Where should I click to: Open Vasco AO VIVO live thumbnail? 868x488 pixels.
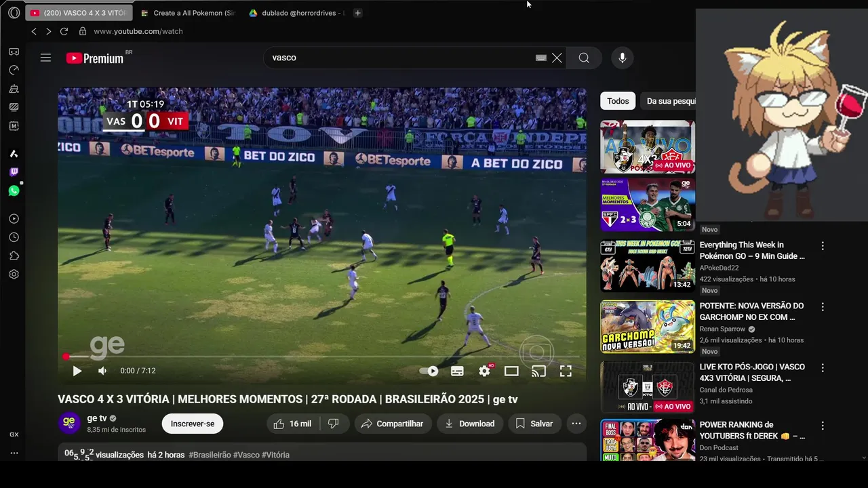click(648, 147)
